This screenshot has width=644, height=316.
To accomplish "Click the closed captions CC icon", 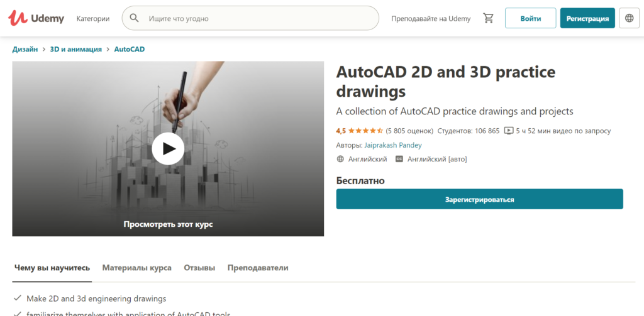I will click(x=399, y=160).
